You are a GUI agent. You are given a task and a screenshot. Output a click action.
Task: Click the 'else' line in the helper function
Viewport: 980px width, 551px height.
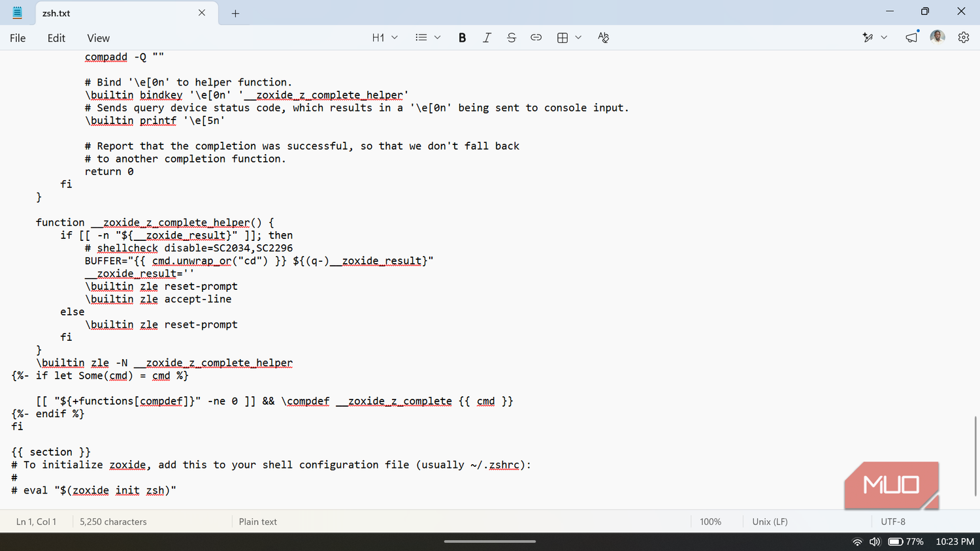click(73, 312)
